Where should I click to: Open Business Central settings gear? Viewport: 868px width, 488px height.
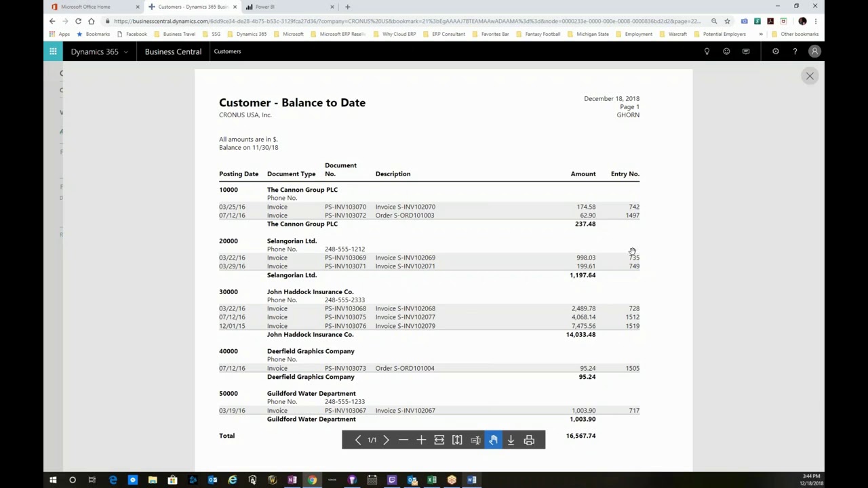(776, 52)
